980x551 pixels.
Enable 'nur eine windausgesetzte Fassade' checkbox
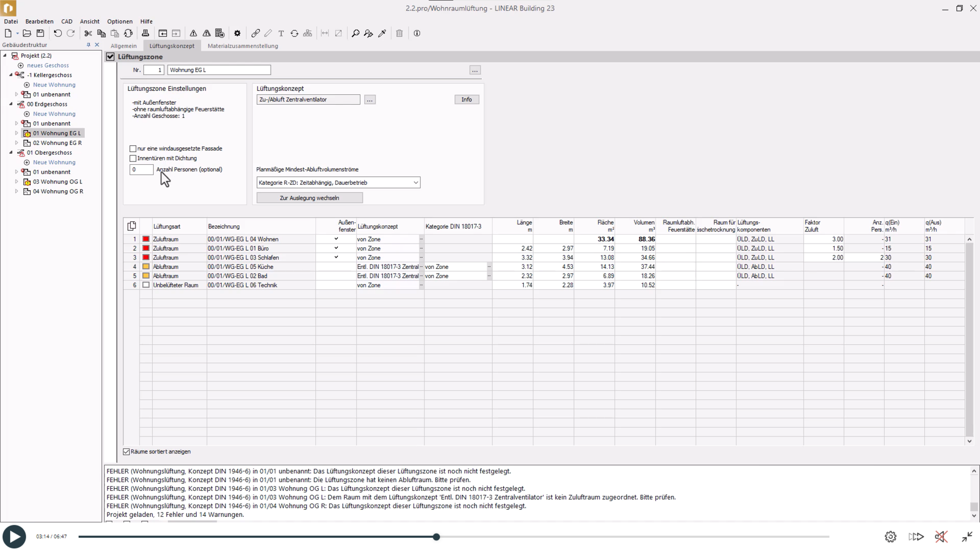coord(133,149)
